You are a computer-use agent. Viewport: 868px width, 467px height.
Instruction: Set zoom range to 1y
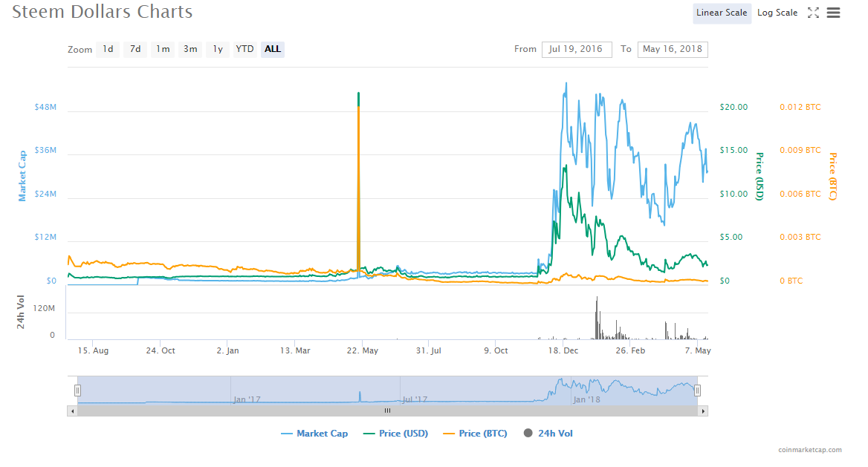[x=218, y=49]
